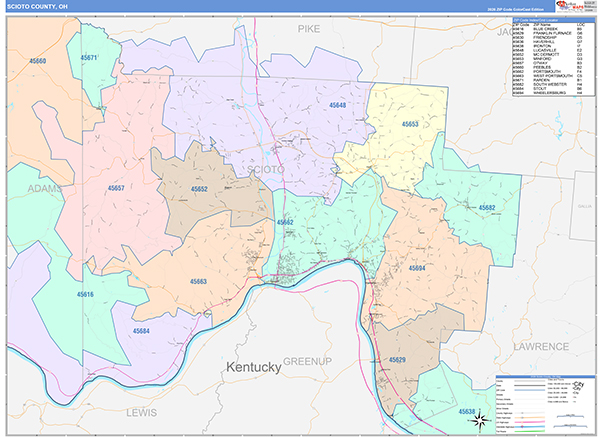
Task: Select ZIP code label 45662
Action: [x=285, y=222]
